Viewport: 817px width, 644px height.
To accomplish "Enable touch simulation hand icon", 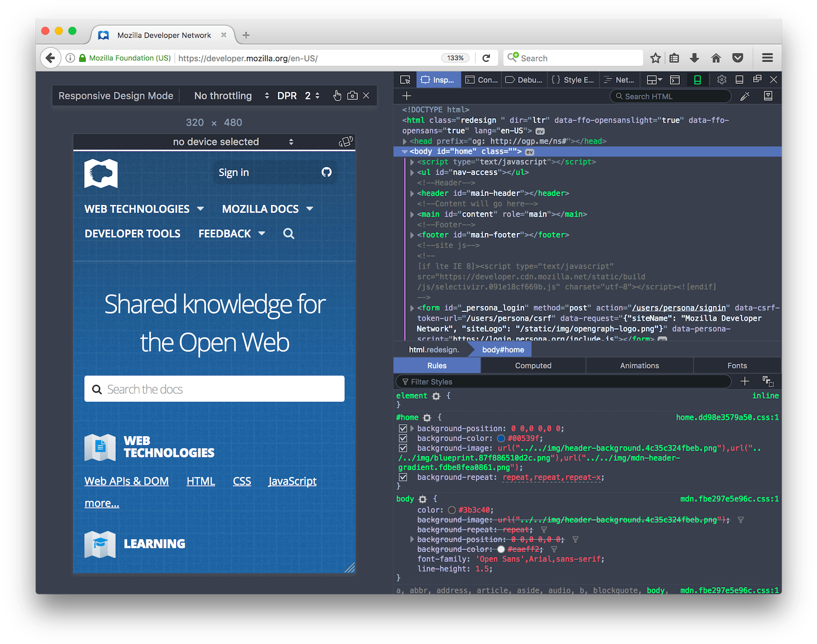I will [x=337, y=95].
